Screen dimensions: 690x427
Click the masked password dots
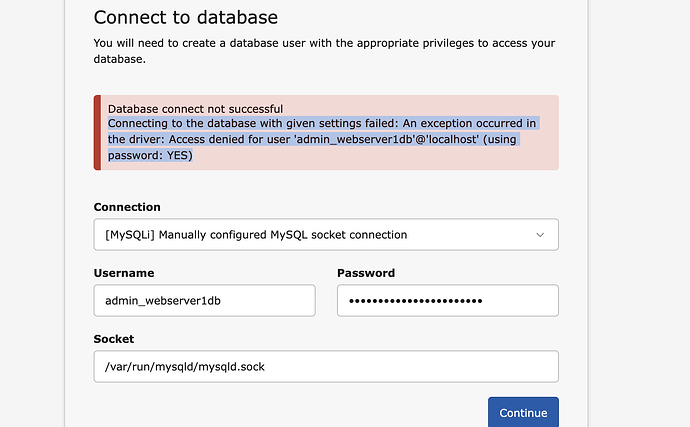(410, 300)
